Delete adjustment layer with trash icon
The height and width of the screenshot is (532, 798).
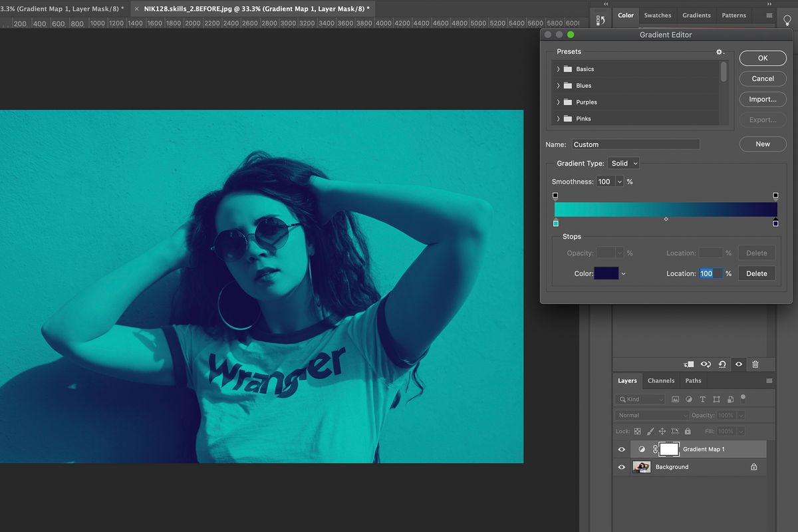pos(755,364)
